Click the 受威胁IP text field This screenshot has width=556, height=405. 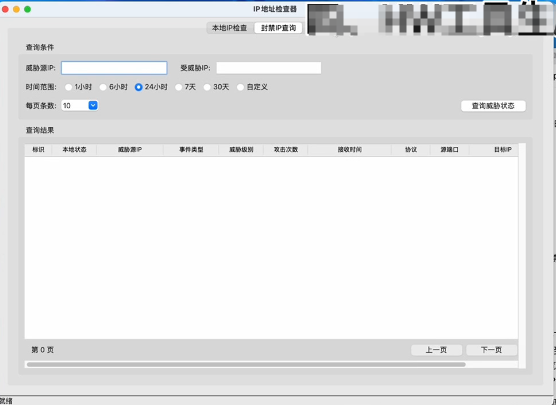coord(269,68)
